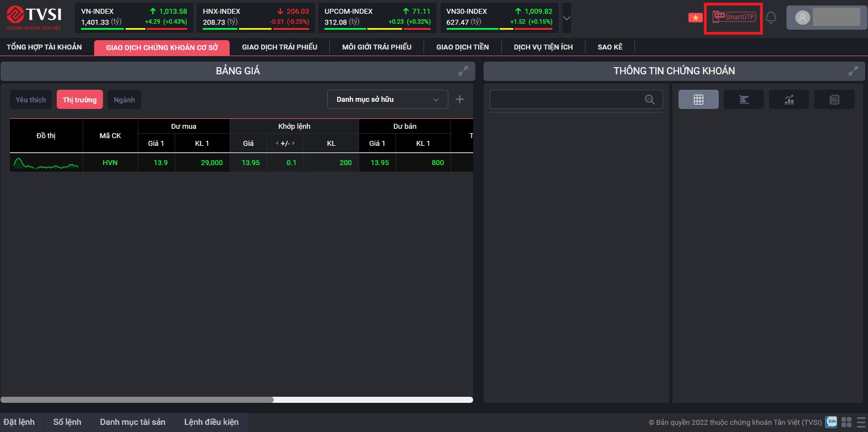Click the Vietnamese flag language icon

[695, 18]
